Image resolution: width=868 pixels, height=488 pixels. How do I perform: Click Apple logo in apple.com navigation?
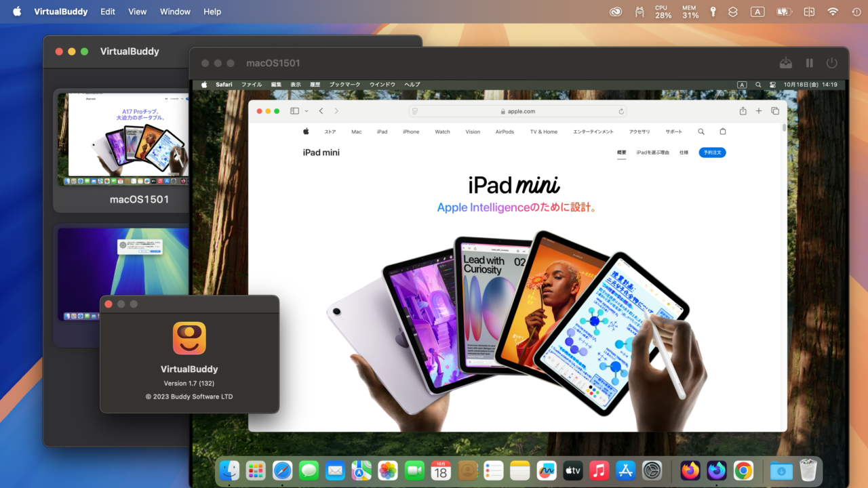(x=306, y=131)
